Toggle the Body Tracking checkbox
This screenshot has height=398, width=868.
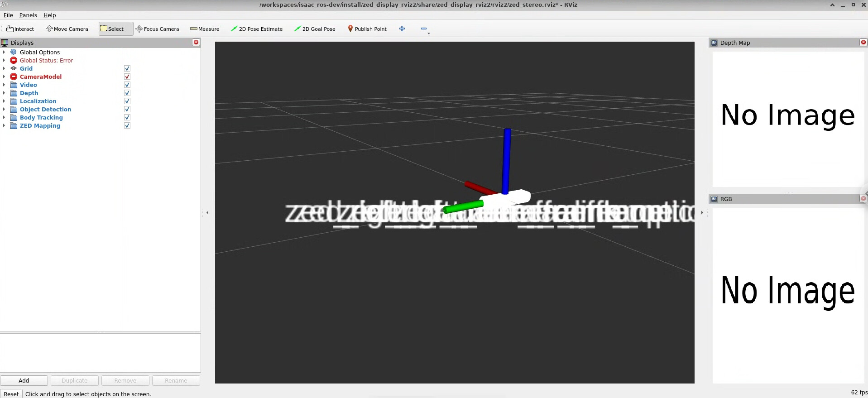click(127, 118)
